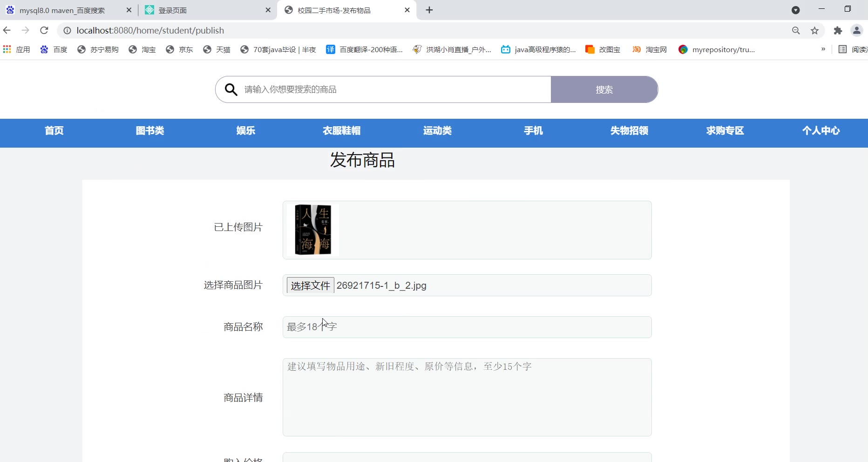Focus the 商品详情 description textarea
868x462 pixels.
pos(467,397)
